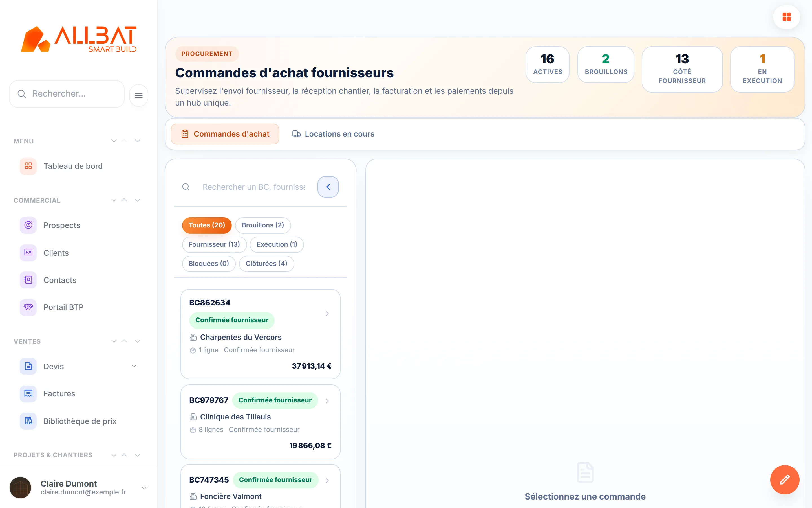
Task: Click the 37 913,14 € amount
Action: [x=311, y=366]
